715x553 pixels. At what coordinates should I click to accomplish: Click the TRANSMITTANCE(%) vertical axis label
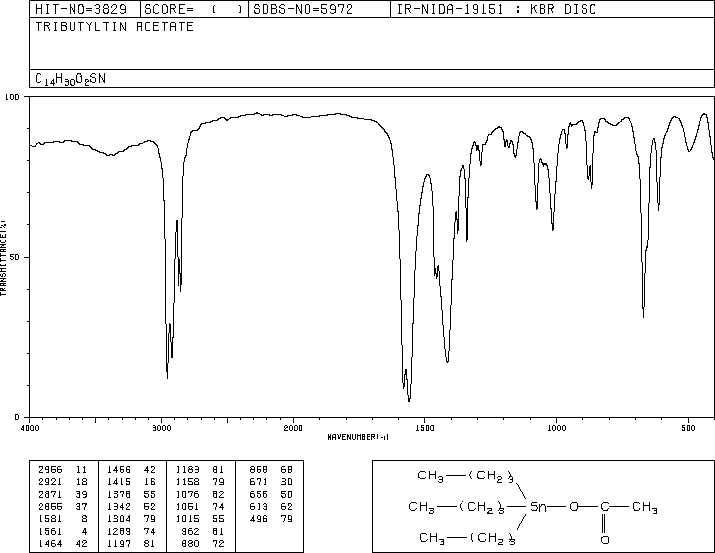coord(3,258)
